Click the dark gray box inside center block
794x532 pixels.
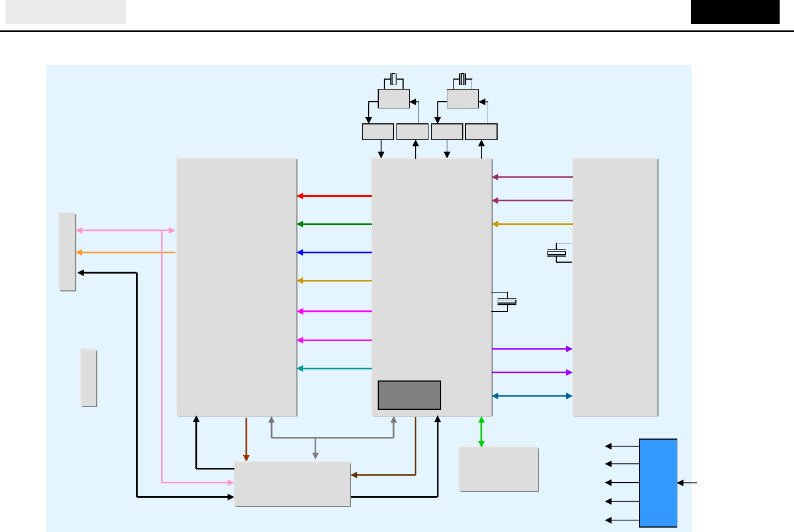[409, 395]
